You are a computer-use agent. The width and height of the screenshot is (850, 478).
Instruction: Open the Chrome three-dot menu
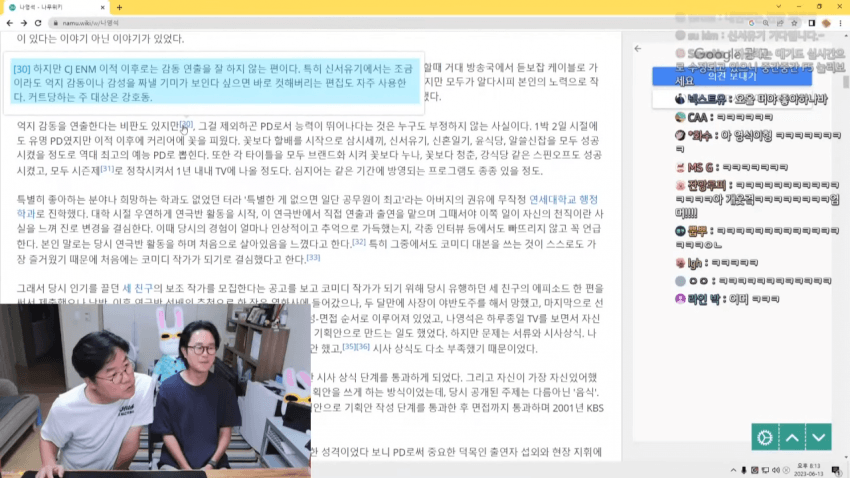click(841, 23)
